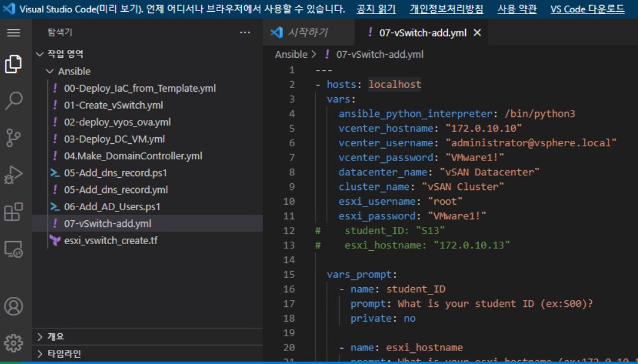Click YAML icon beside 00-Deploy_IaC_from_Template.yml
This screenshot has height=364, width=638.
(x=55, y=88)
